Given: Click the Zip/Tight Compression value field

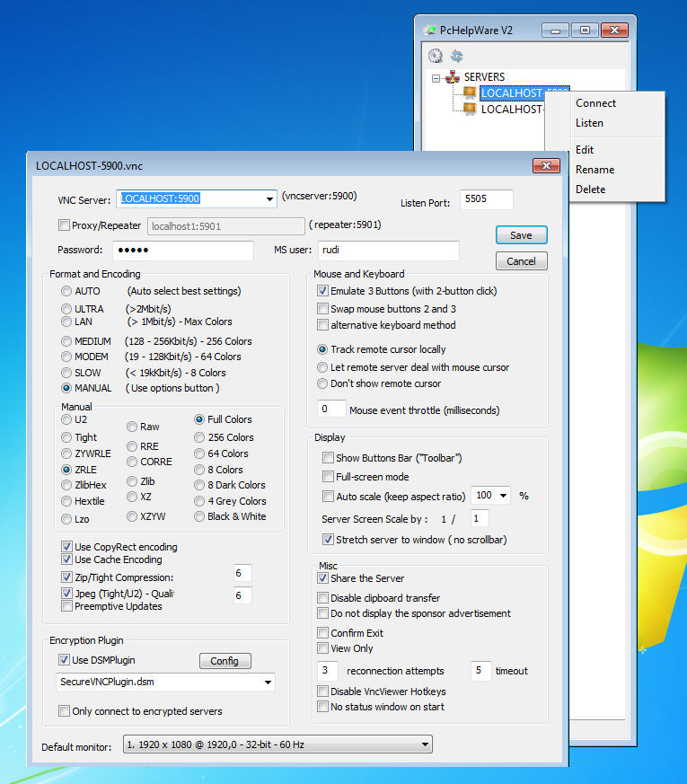Looking at the screenshot, I should tap(242, 573).
